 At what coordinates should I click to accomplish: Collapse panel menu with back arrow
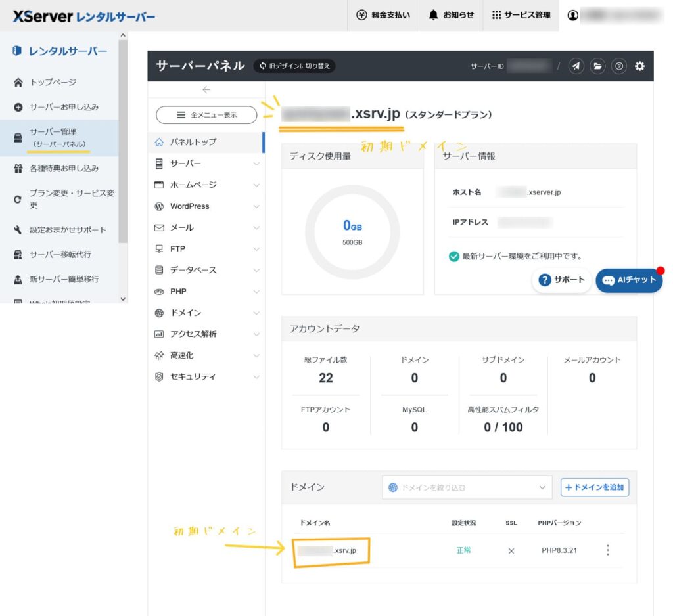206,90
